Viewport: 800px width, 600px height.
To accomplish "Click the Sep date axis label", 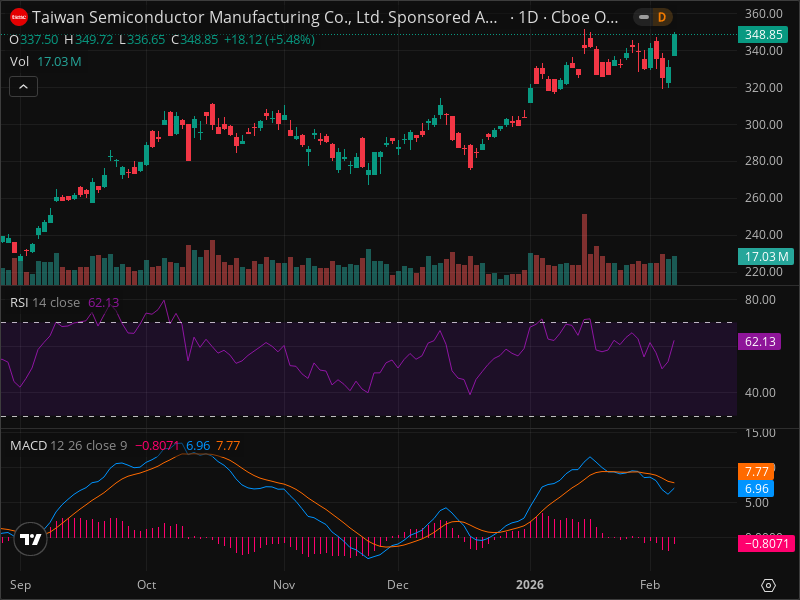I will [x=20, y=585].
